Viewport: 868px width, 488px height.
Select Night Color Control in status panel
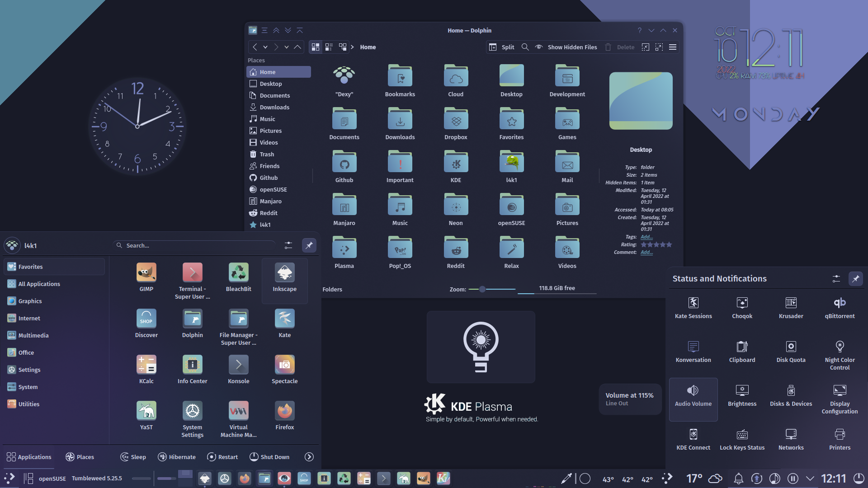[x=840, y=356]
